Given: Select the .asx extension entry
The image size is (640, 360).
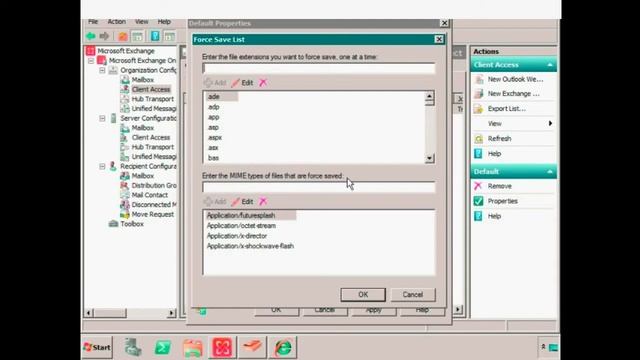Looking at the screenshot, I should click(213, 148).
